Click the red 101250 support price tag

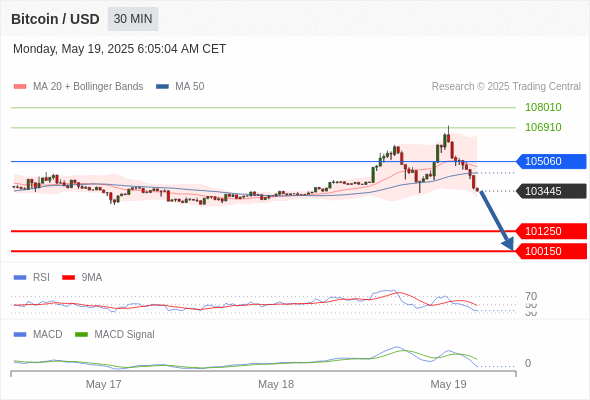coord(551,231)
